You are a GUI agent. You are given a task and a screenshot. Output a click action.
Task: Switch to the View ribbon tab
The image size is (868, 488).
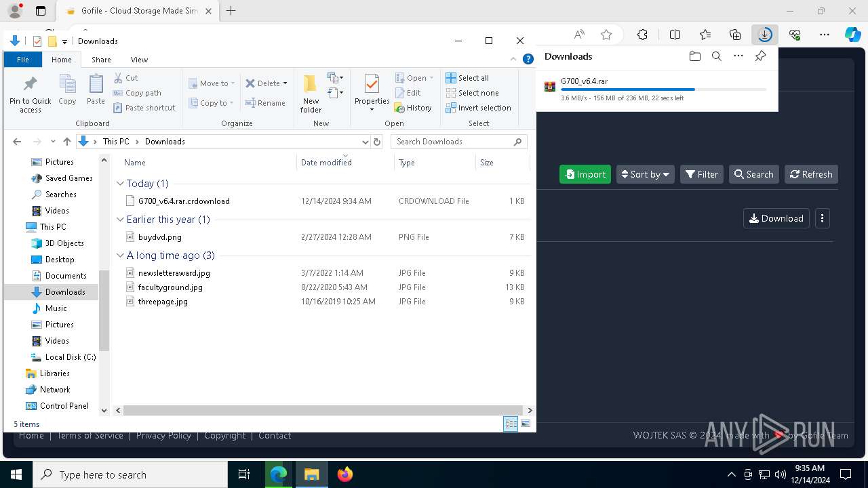pyautogui.click(x=139, y=60)
